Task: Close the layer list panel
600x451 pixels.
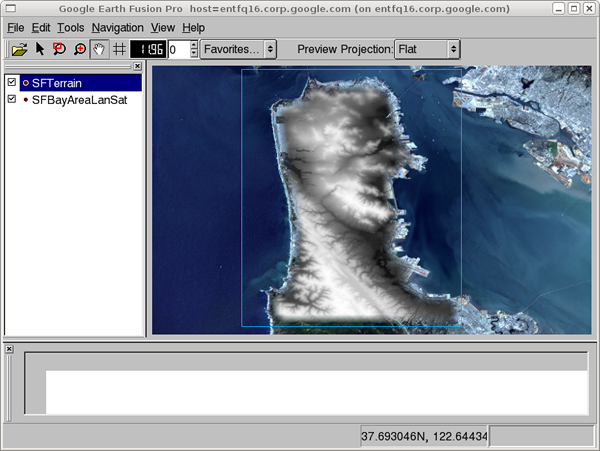Action: [137, 66]
